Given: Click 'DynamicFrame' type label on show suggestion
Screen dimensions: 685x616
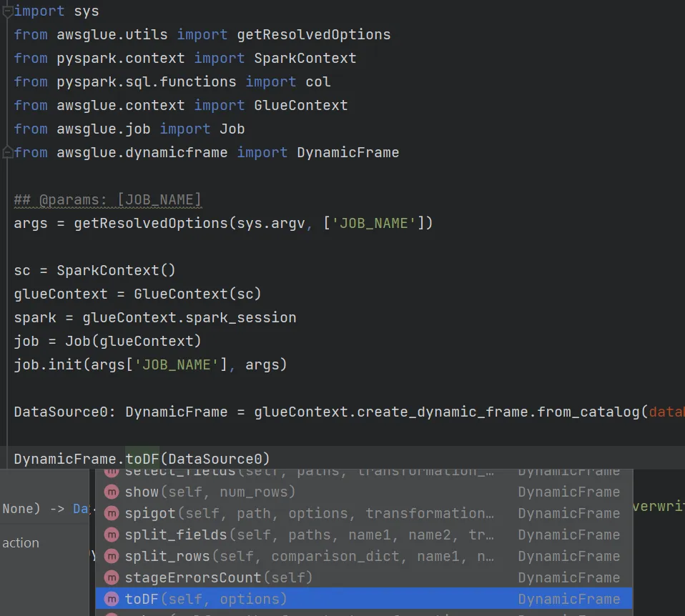Looking at the screenshot, I should pos(568,492).
